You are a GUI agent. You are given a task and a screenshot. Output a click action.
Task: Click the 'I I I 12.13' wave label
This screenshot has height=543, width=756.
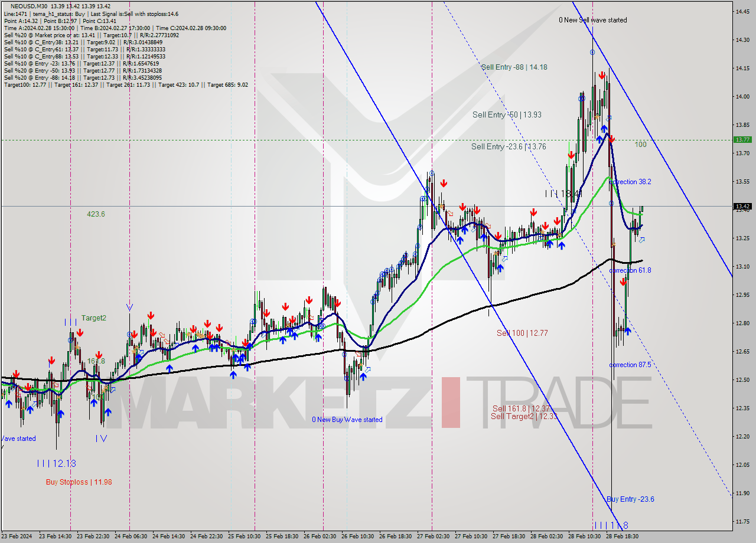56,464
